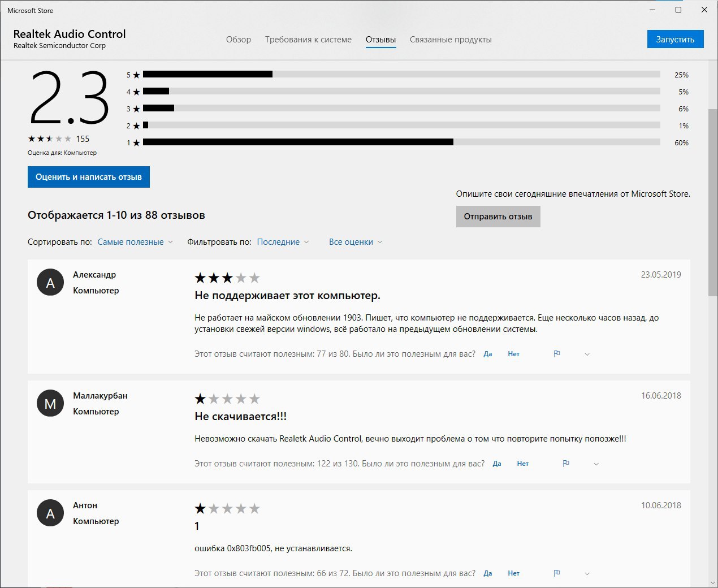The width and height of the screenshot is (718, 588).
Task: Expand Антон's review with the chevron
Action: coord(587,574)
